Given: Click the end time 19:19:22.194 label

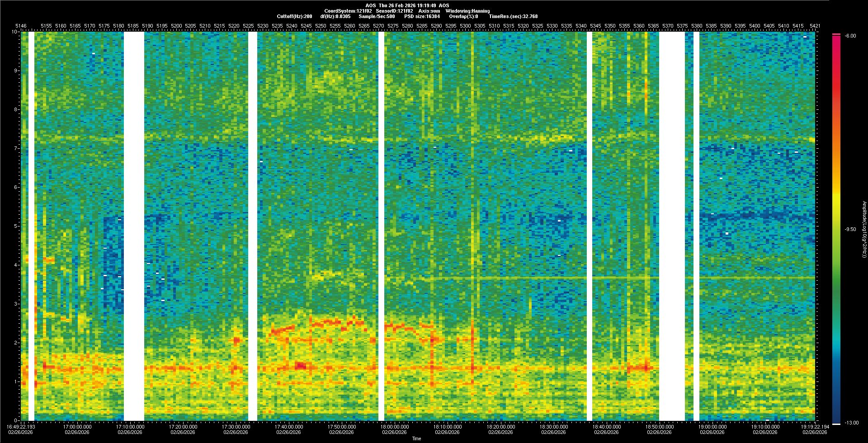Looking at the screenshot, I should [814, 427].
